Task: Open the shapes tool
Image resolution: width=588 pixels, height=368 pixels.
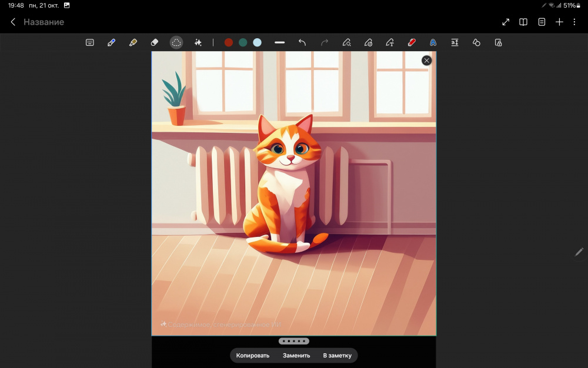Action: pos(476,42)
